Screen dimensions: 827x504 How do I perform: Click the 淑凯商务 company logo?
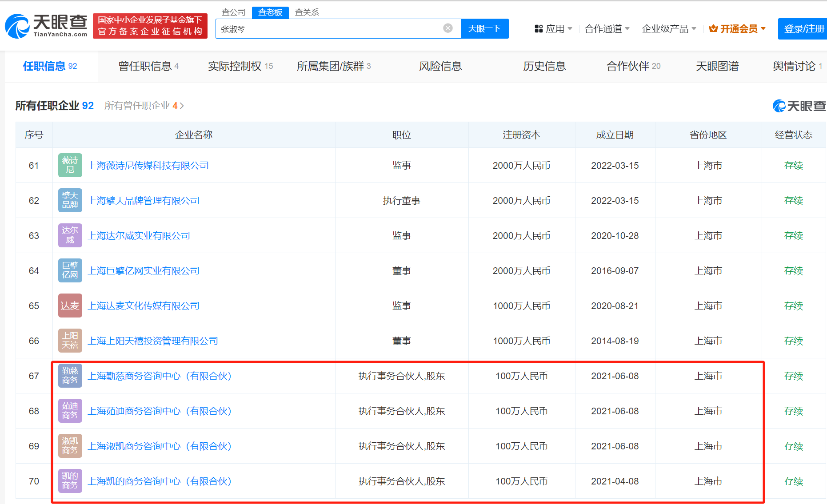click(70, 446)
